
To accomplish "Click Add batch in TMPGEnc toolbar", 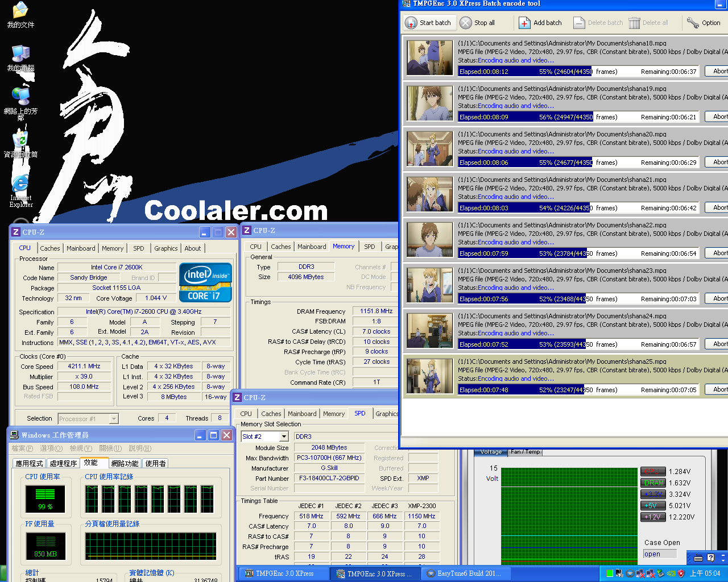I will tap(540, 23).
